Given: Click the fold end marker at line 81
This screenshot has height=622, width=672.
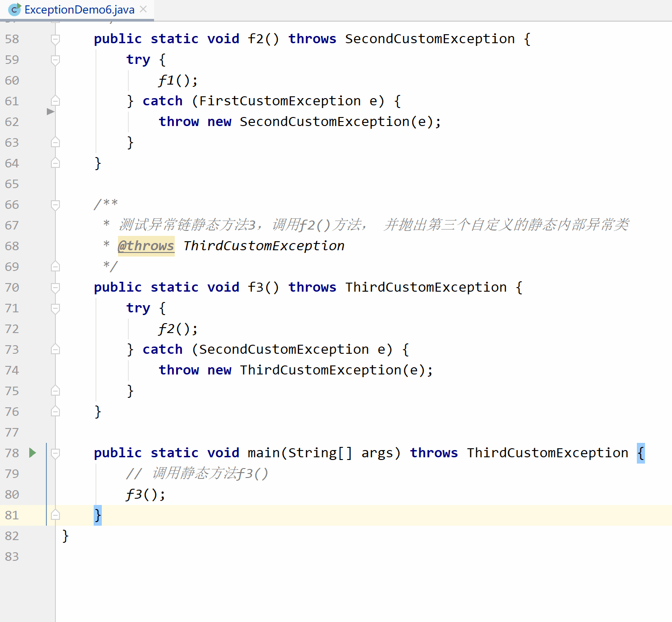Looking at the screenshot, I should tap(55, 515).
